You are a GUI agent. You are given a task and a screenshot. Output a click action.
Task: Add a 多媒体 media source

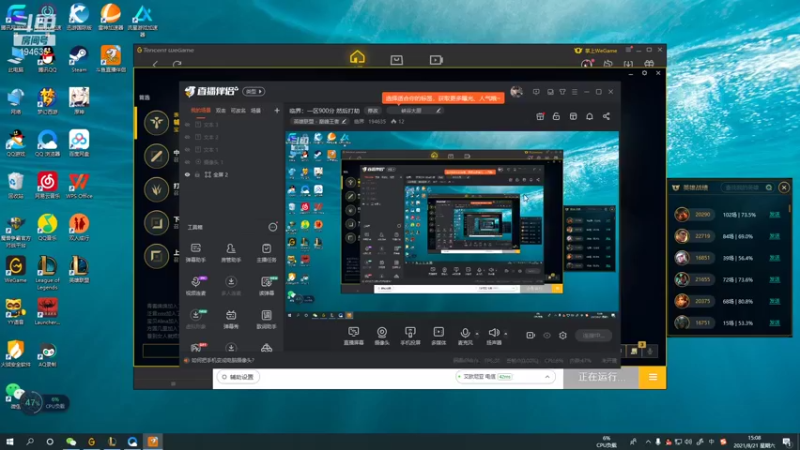pos(438,336)
